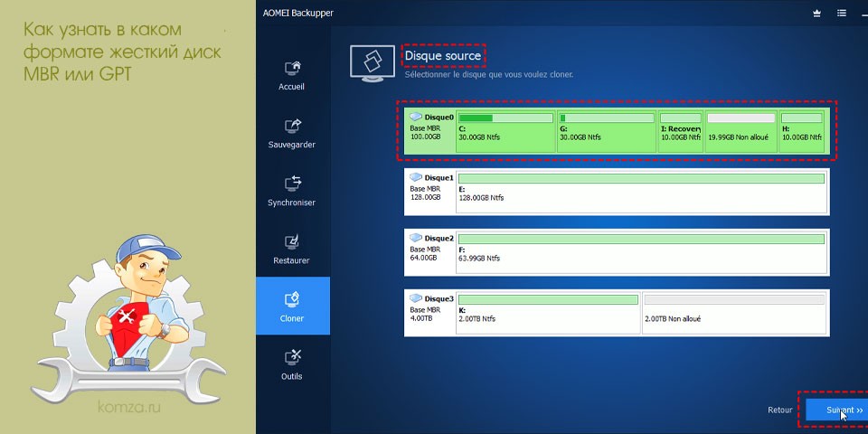
Task: Click the komza.ru mechanic mascot image
Action: click(x=128, y=318)
